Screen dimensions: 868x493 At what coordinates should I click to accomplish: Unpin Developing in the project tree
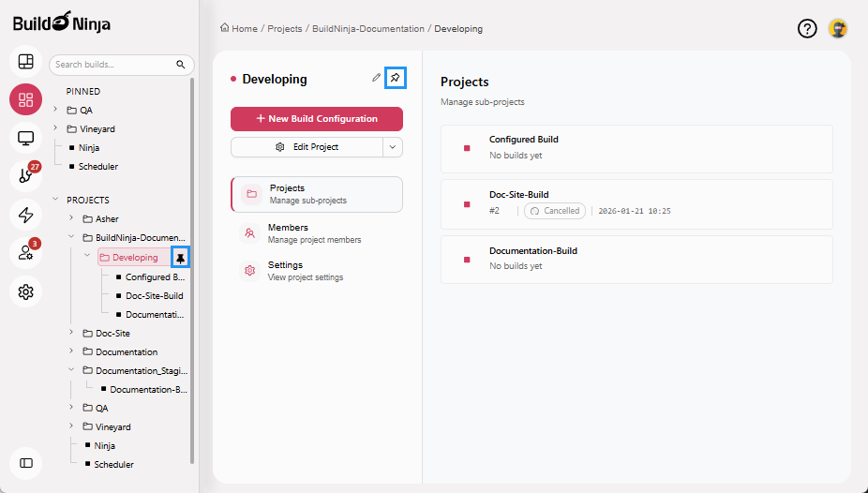pos(181,258)
